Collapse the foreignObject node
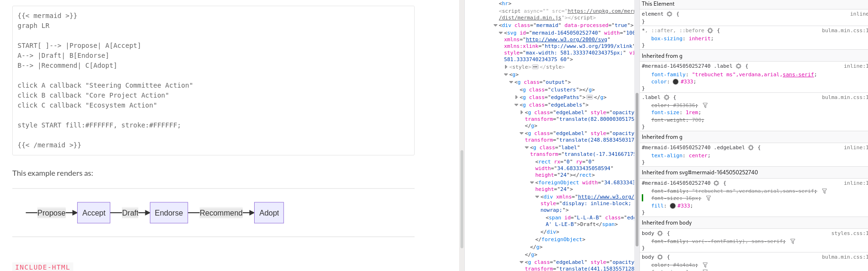Image resolution: width=868 pixels, height=271 pixels. tap(532, 183)
